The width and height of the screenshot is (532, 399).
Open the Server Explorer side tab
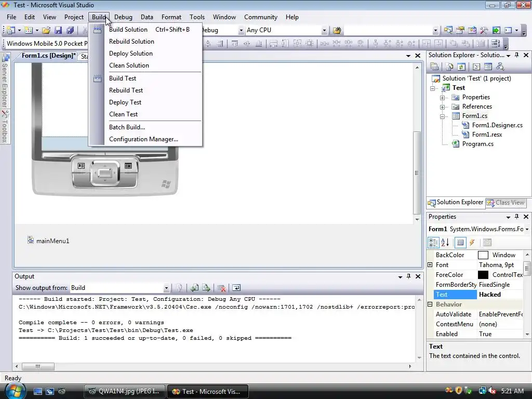tap(5, 81)
